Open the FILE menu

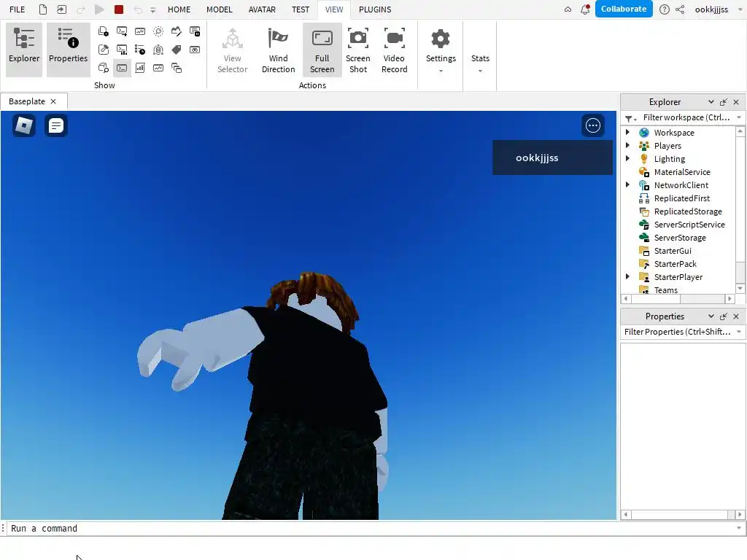tap(18, 9)
